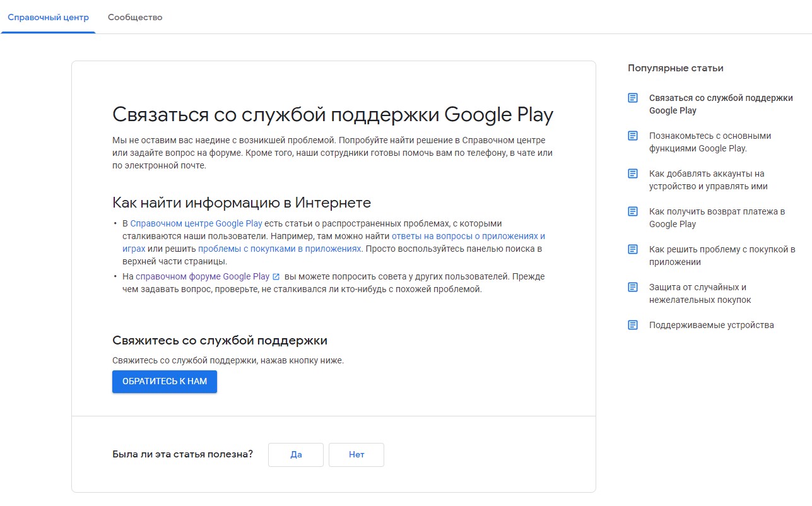Open article Защита от случайных и нежелательных покупок
This screenshot has width=812, height=506.
click(x=700, y=293)
